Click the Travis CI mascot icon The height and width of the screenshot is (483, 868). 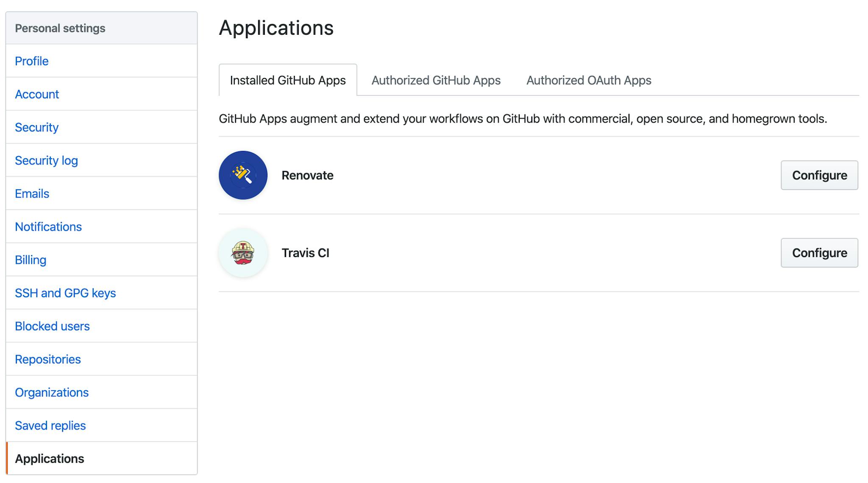click(243, 253)
